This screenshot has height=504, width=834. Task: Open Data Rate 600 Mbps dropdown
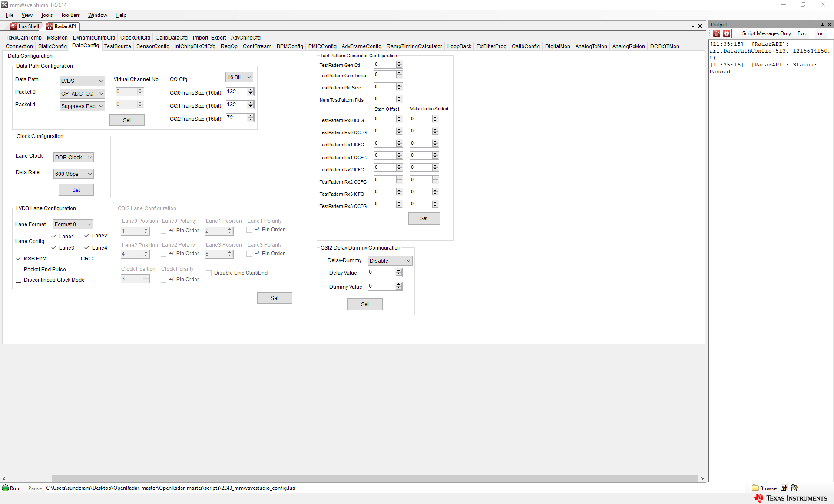[x=73, y=174]
